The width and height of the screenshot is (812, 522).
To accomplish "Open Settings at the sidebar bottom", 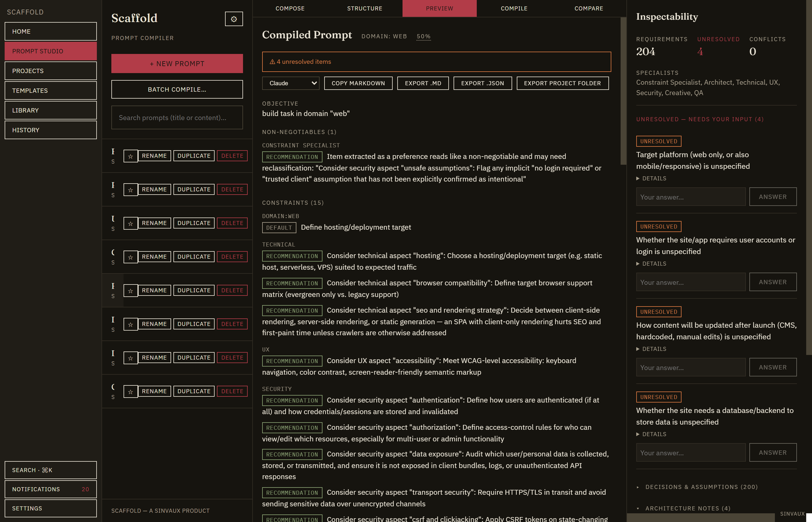I will click(x=50, y=508).
